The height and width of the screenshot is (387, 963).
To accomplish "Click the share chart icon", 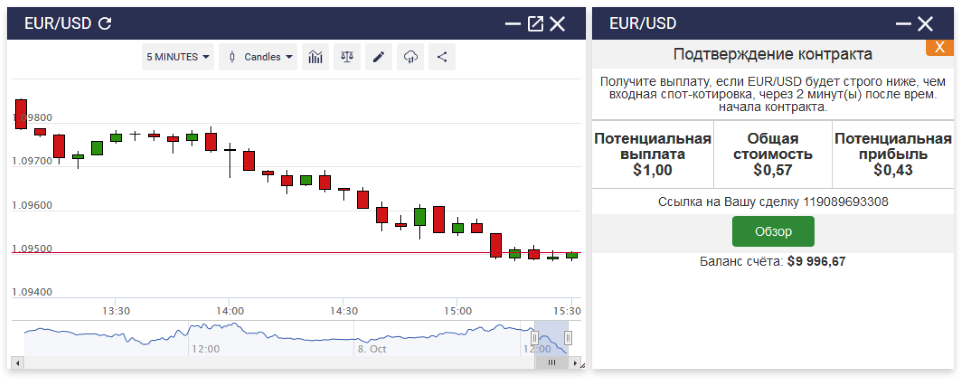I will point(442,57).
